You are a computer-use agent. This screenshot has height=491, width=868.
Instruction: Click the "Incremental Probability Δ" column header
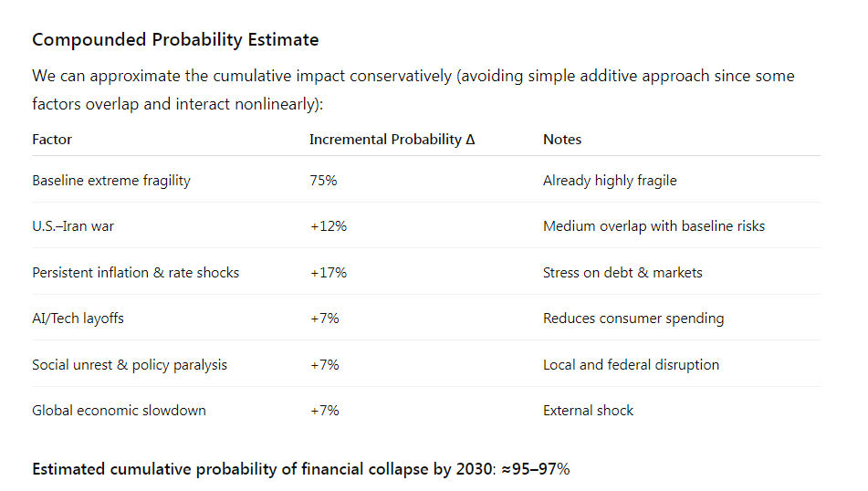[392, 140]
